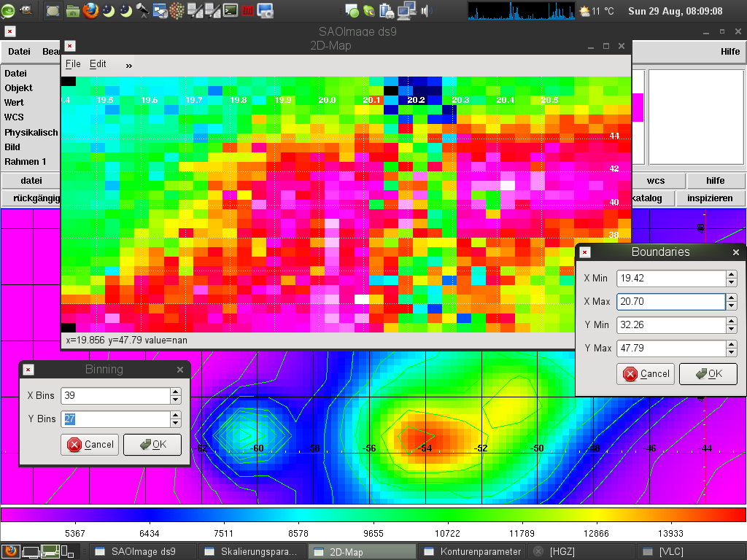Screen dimensions: 747x560
Task: Increase the X Min value with the up arrow
Action: (x=731, y=274)
